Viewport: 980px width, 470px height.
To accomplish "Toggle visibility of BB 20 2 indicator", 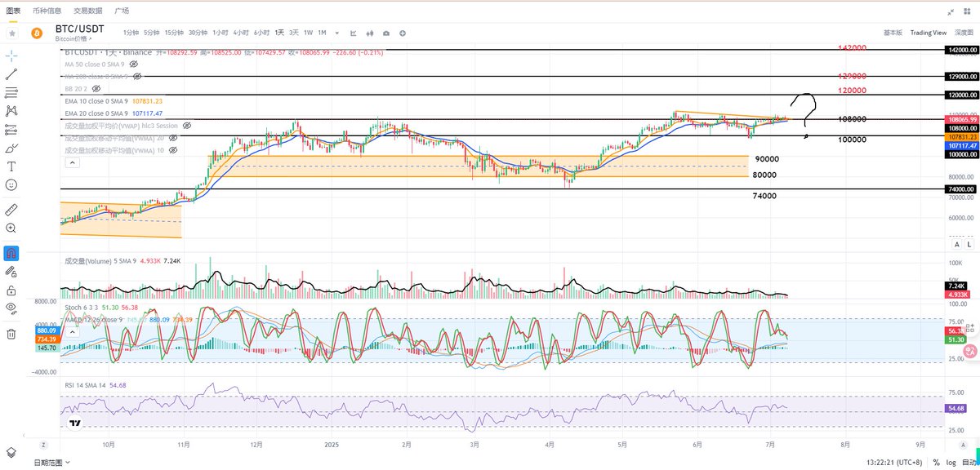I will (96, 88).
